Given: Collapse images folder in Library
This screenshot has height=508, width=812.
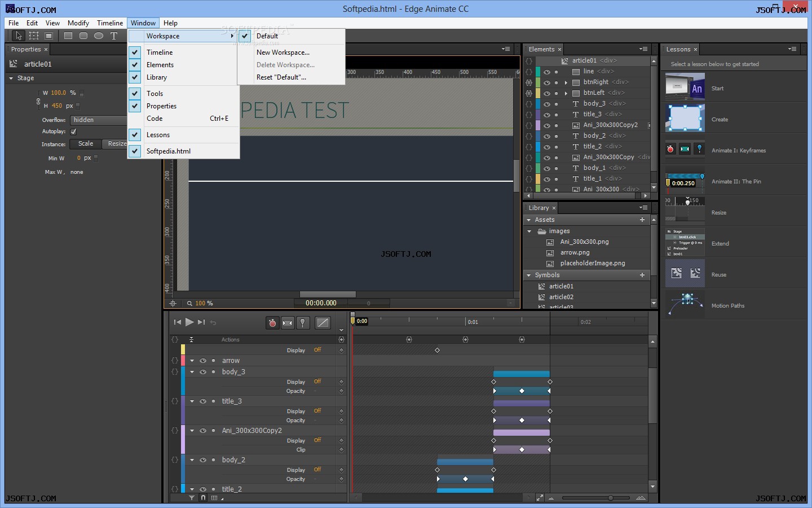Looking at the screenshot, I should (x=529, y=231).
